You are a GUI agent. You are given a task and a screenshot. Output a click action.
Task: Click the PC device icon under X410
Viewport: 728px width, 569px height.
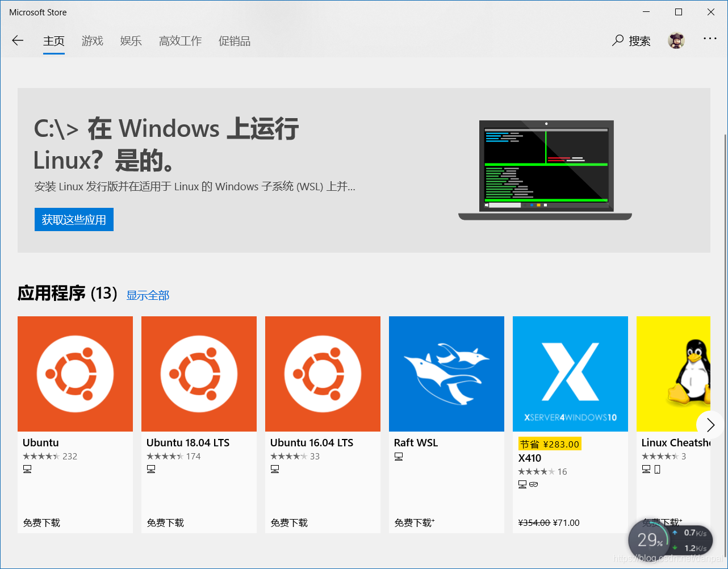(522, 484)
